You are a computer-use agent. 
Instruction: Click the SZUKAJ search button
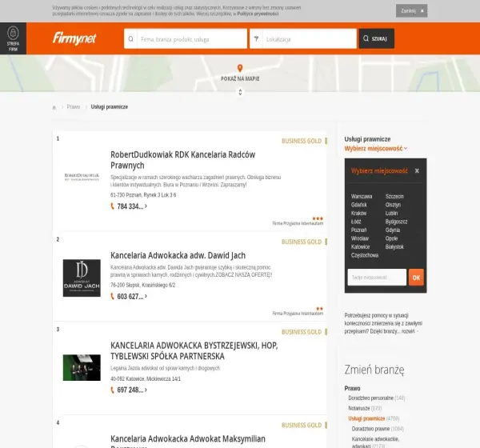pyautogui.click(x=377, y=38)
